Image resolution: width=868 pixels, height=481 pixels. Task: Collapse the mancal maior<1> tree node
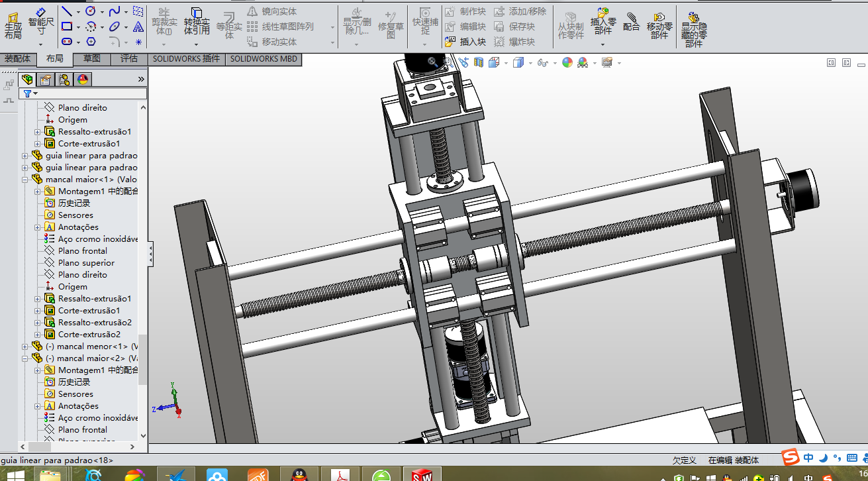(25, 180)
